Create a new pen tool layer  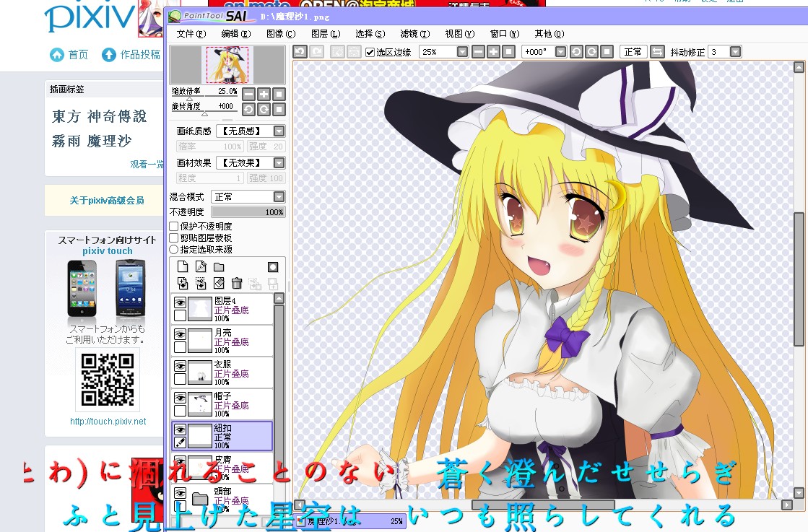(201, 266)
